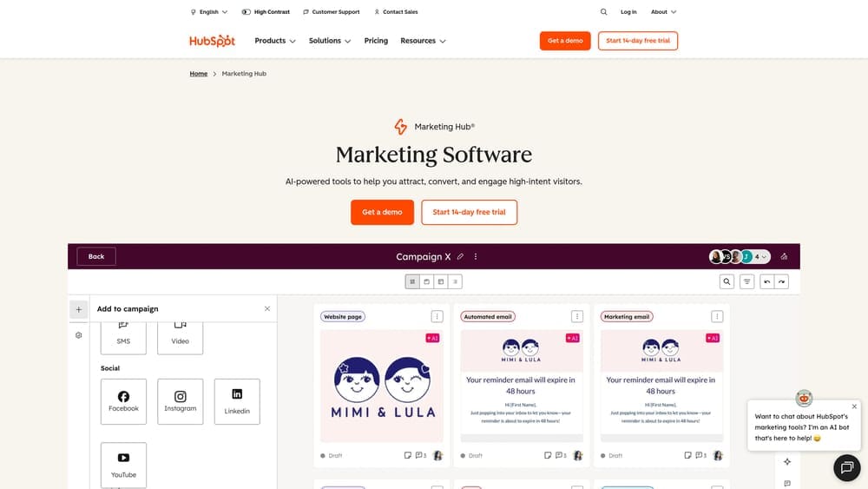Open the English language dropdown
Image resolution: width=868 pixels, height=489 pixels.
(x=209, y=11)
